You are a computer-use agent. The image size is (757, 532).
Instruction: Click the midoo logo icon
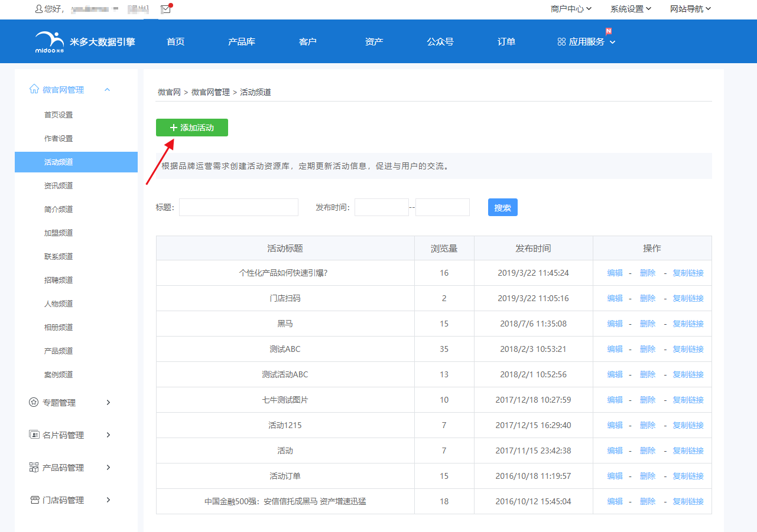pos(50,41)
